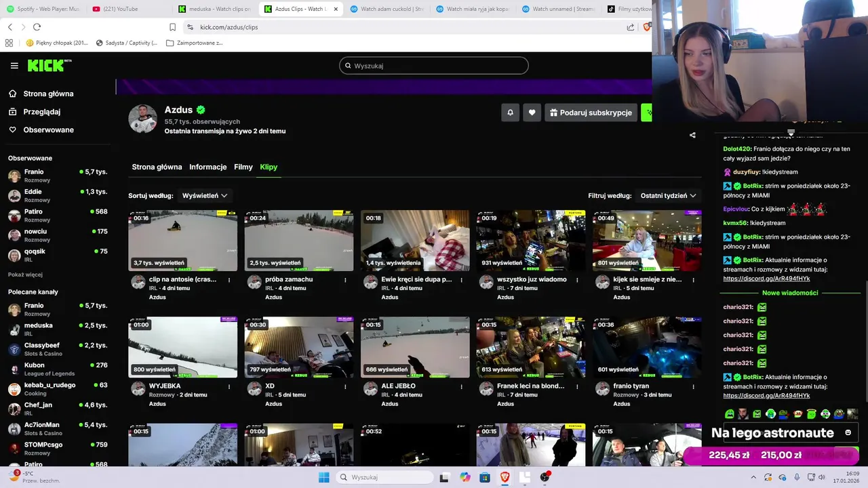Click the Azdus verified badge
The height and width of the screenshot is (488, 868).
pyautogui.click(x=201, y=110)
